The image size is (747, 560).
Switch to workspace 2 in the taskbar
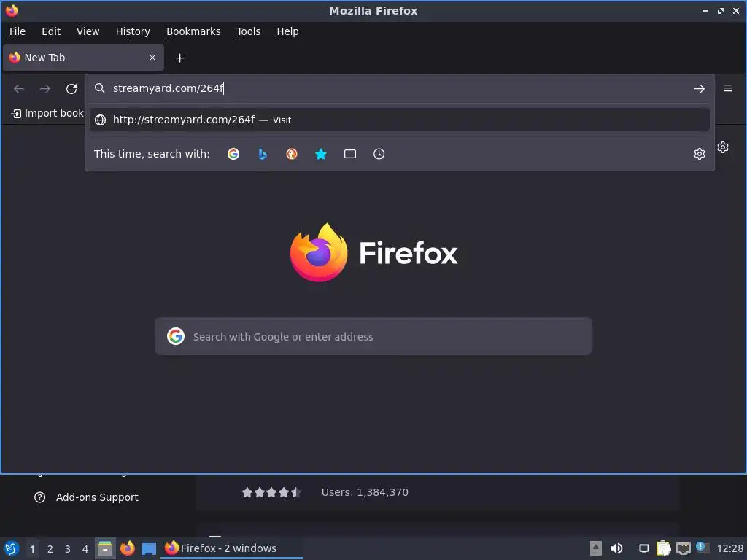50,549
